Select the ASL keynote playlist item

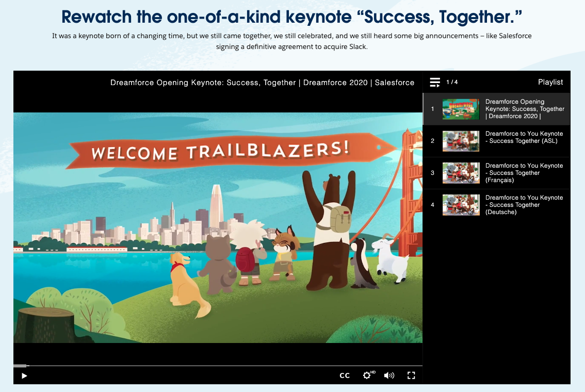point(497,141)
